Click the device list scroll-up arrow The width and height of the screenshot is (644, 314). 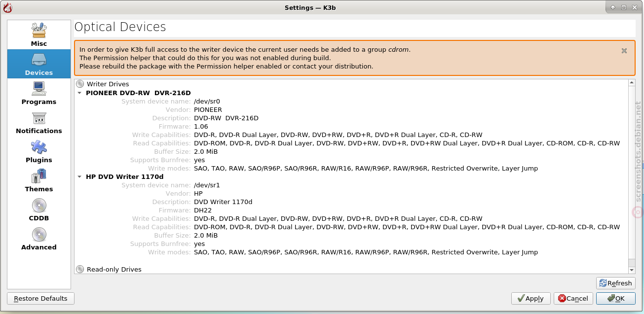632,83
